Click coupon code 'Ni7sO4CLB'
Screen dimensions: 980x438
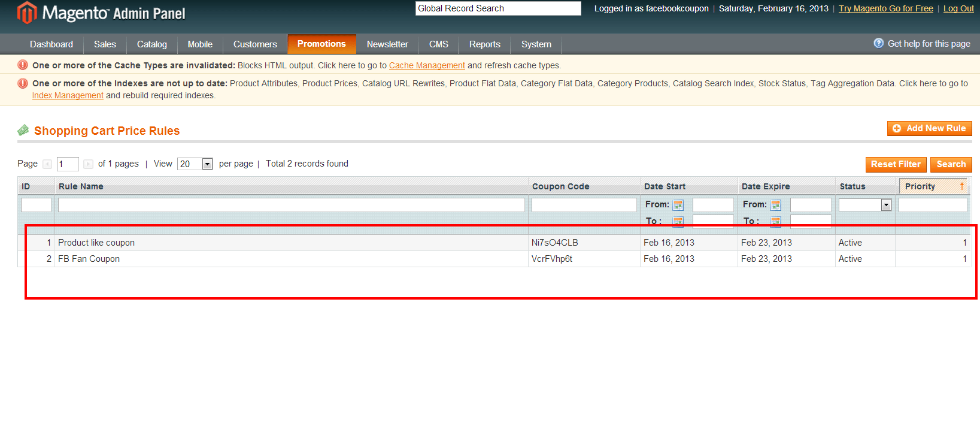tap(555, 243)
